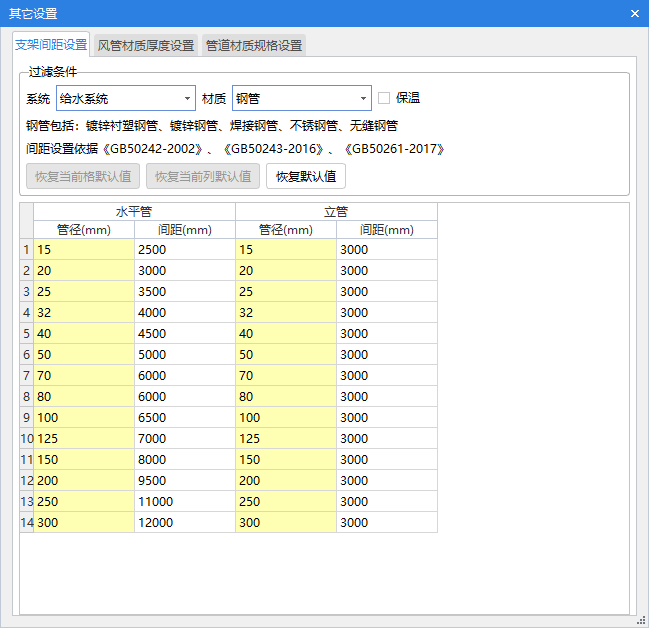Select row header number 14
The height and width of the screenshot is (628, 649).
click(26, 522)
